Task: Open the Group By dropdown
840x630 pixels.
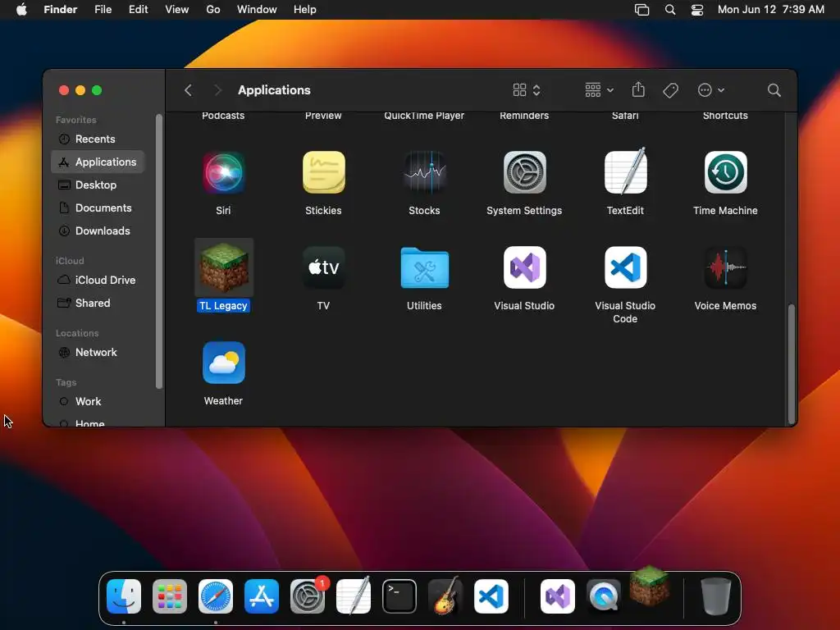Action: pyautogui.click(x=599, y=90)
